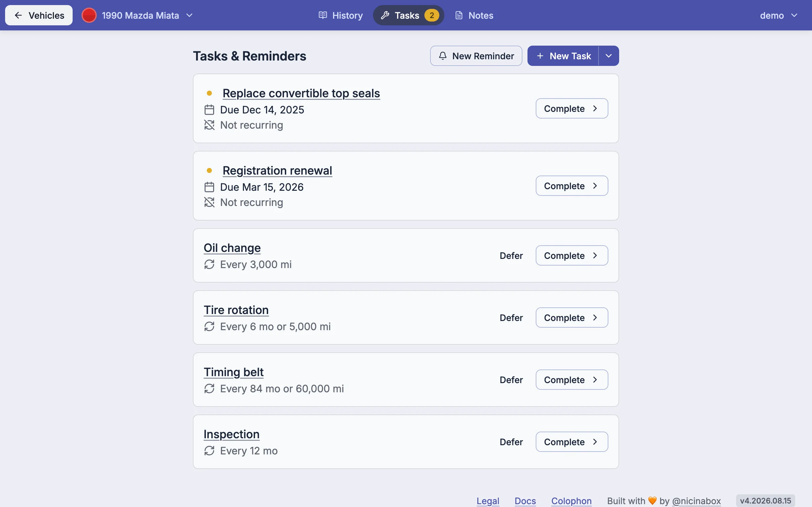
Task: Expand the New Task dropdown arrow
Action: point(609,56)
